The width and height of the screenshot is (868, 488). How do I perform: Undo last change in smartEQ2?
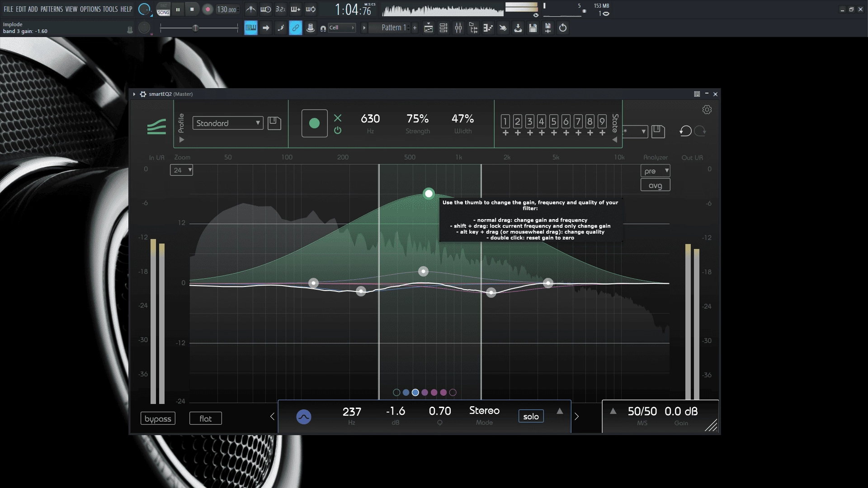[x=685, y=131]
